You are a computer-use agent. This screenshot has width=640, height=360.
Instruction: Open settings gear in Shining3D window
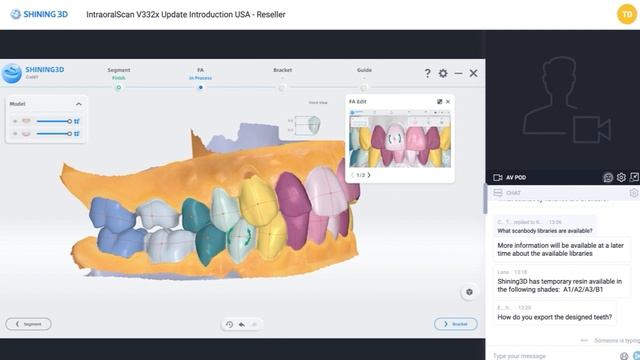443,73
